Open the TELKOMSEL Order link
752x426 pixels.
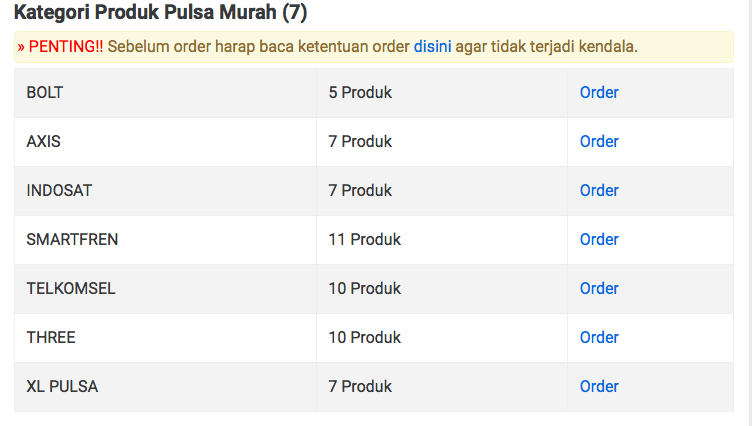tap(599, 288)
